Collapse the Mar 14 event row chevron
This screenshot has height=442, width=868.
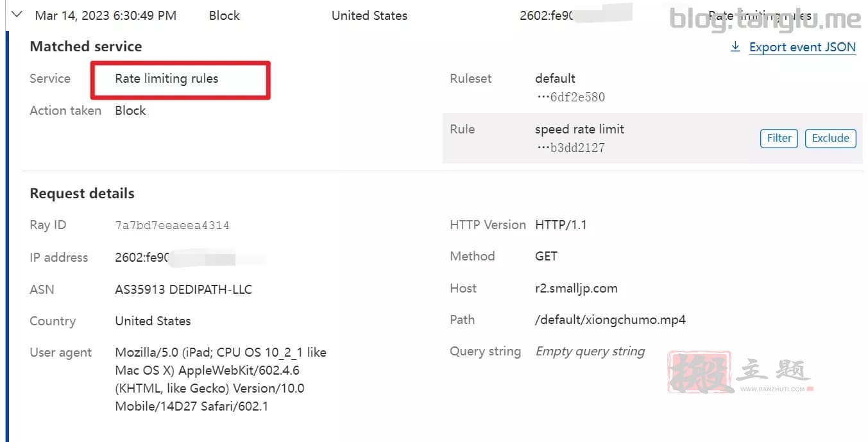[x=18, y=15]
